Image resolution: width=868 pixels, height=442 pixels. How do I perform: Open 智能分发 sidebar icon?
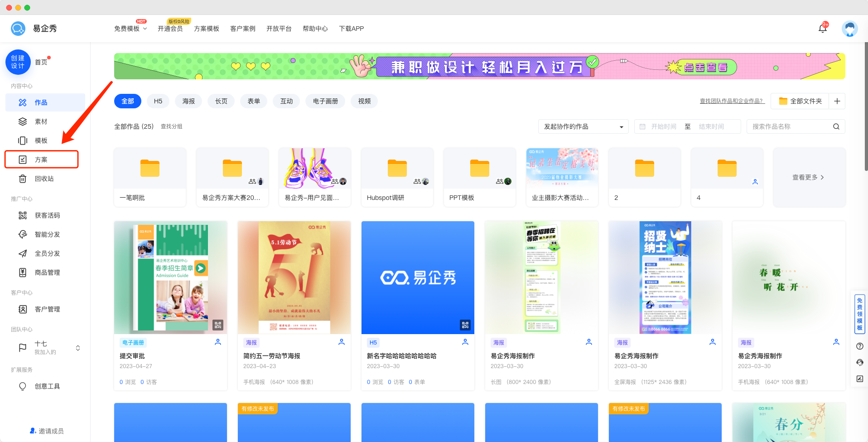pos(23,234)
